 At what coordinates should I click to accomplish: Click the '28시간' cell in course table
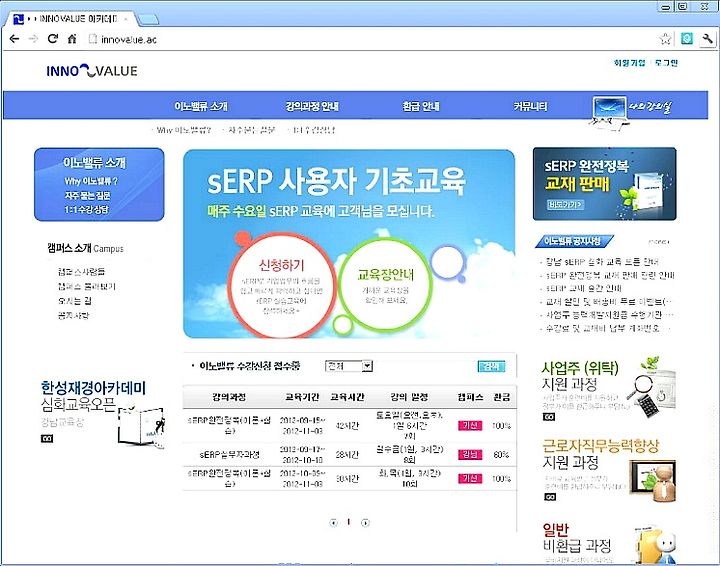347,454
